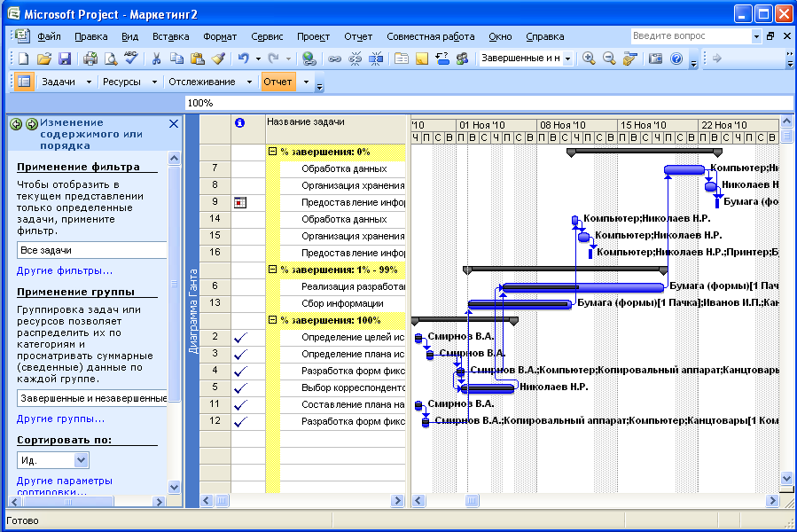Click the task table horizontal scrollbar thumb
This screenshot has width=797, height=532.
222,501
